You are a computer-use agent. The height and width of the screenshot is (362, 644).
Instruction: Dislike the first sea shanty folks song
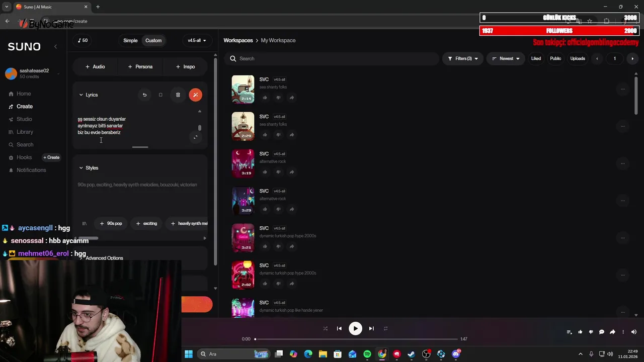click(278, 98)
